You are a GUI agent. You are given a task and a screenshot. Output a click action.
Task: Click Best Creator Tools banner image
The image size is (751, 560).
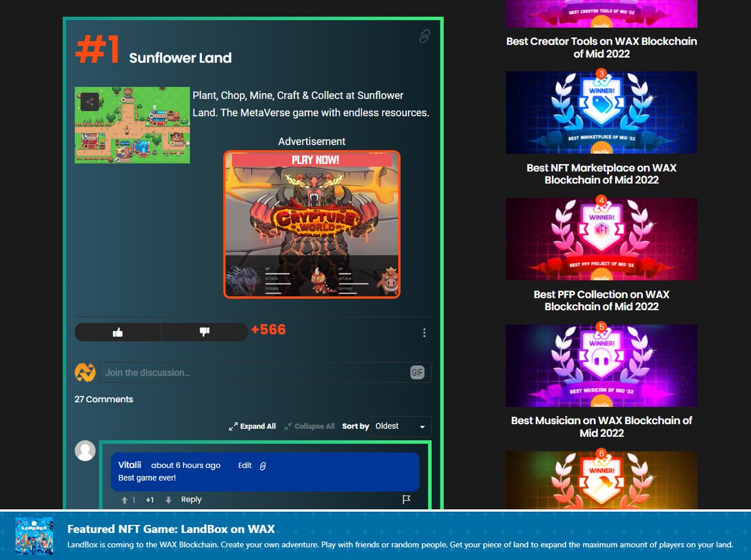(601, 14)
